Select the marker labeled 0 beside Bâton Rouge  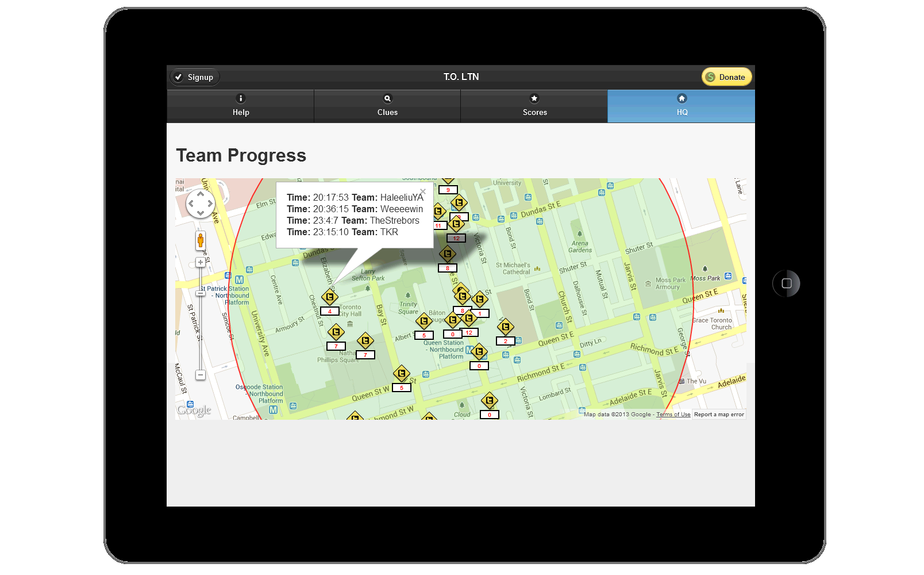tap(453, 320)
